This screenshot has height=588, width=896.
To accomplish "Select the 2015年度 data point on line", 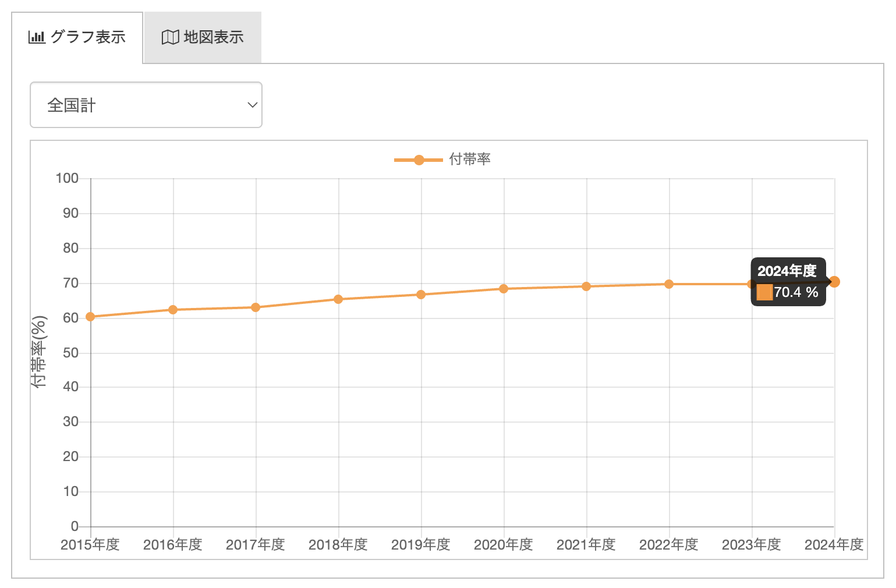I will [x=90, y=317].
